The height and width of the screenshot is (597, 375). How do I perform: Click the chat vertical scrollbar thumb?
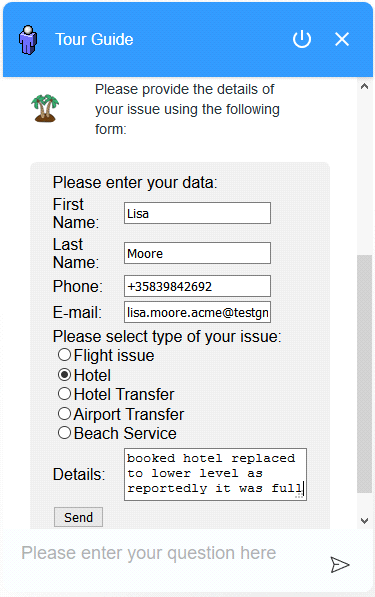(364, 374)
